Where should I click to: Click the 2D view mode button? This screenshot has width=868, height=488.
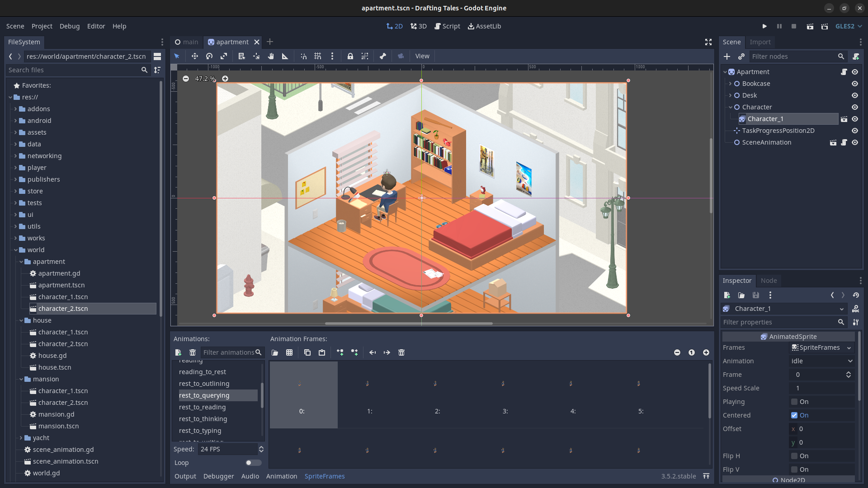pos(395,26)
